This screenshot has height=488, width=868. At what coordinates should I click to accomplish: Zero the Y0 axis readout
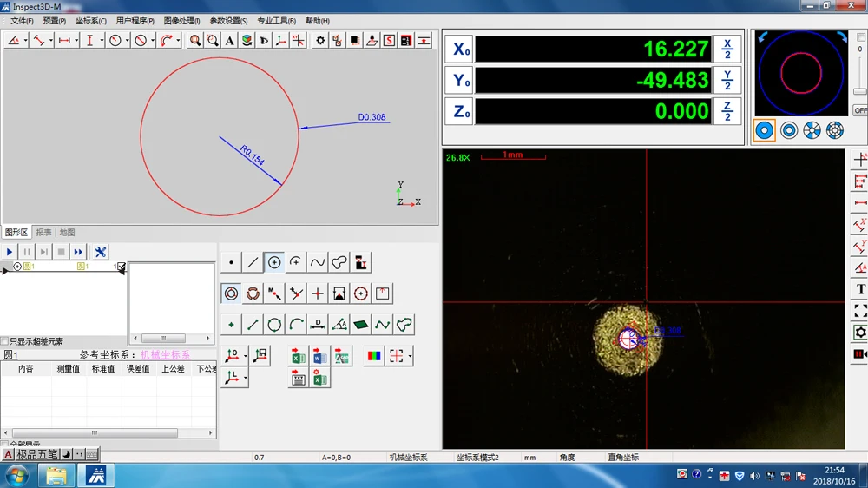(x=459, y=80)
